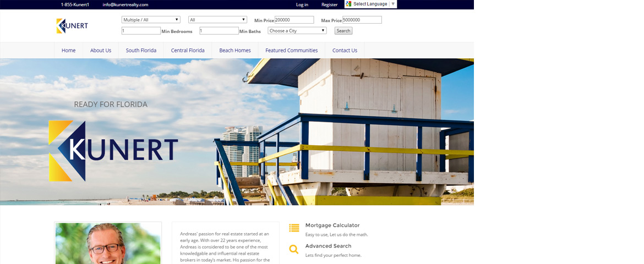Open Featured Communities menu item
The image size is (644, 264).
(291, 51)
